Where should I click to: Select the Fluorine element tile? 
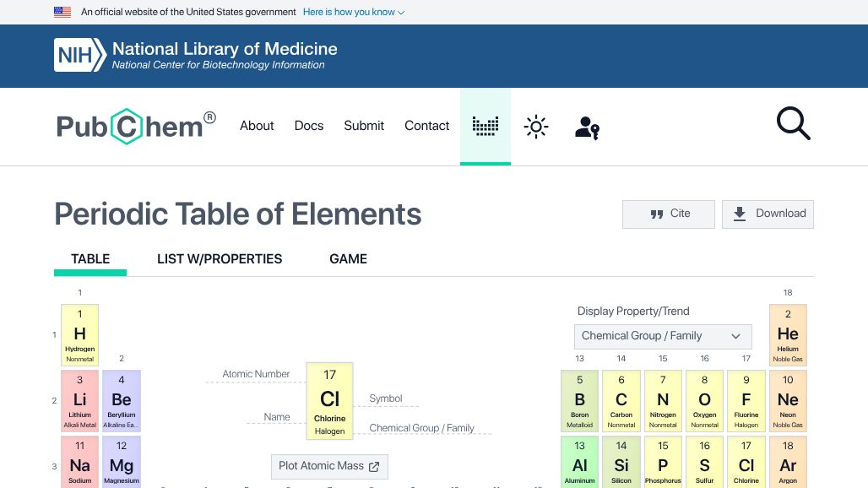746,400
